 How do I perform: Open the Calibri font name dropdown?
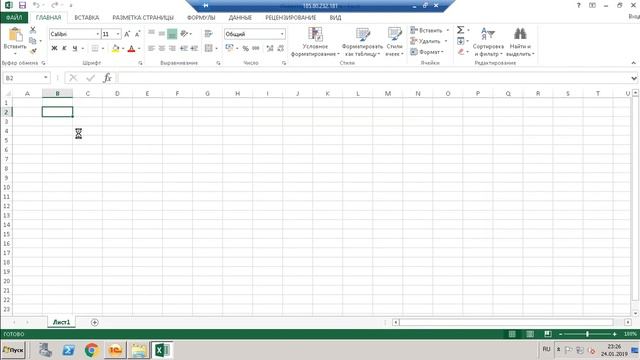[98, 34]
